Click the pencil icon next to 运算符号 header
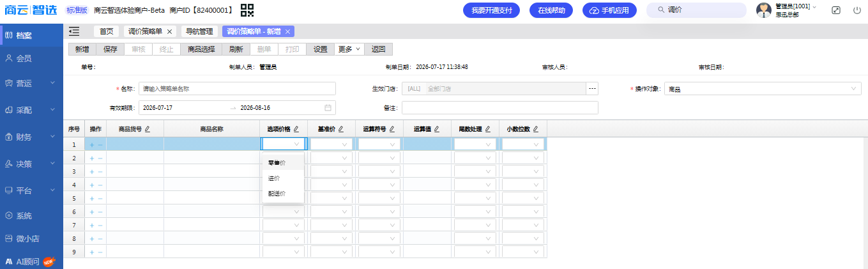 (x=392, y=129)
